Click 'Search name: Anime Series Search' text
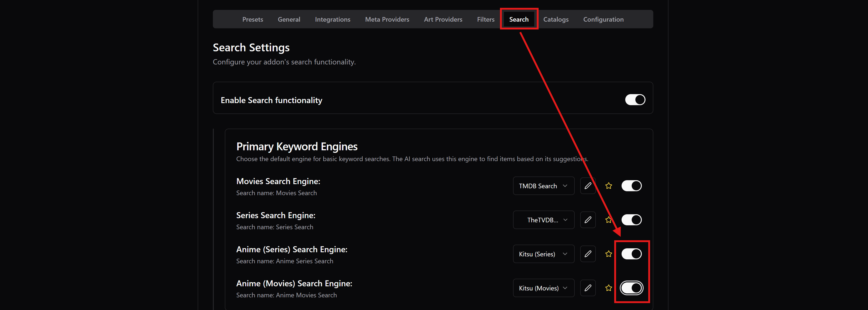Viewport: 868px width, 310px height. tap(285, 261)
